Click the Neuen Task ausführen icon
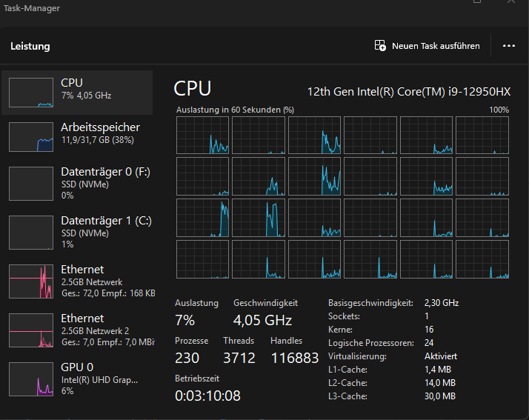529x420 pixels. click(380, 46)
